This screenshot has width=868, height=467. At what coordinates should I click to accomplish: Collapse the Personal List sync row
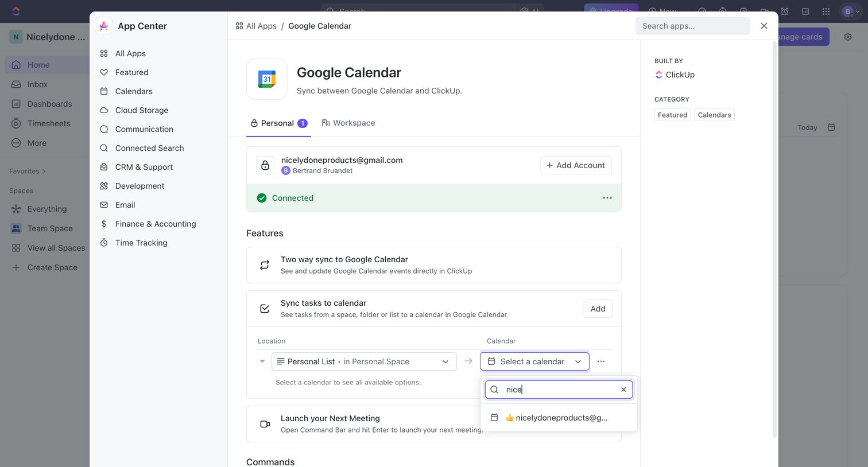click(x=262, y=361)
